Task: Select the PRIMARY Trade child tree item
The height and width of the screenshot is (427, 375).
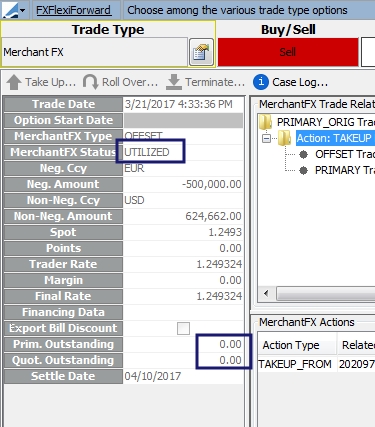Action: tap(345, 170)
